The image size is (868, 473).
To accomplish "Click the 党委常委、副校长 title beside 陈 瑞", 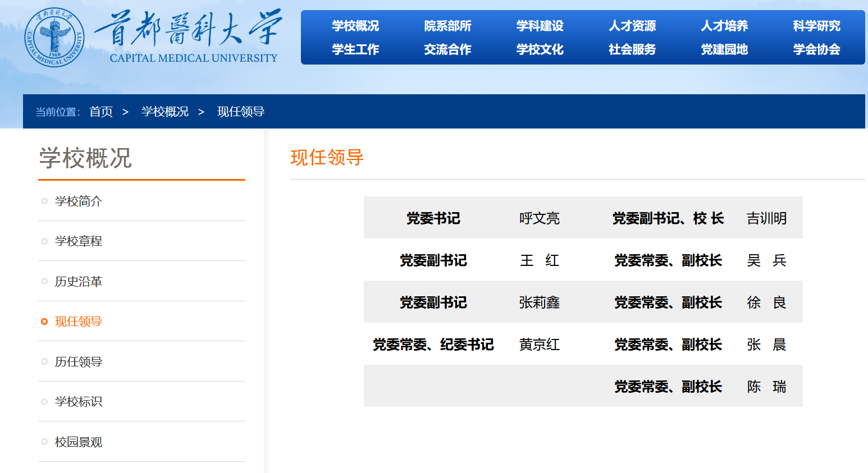I will (x=668, y=387).
